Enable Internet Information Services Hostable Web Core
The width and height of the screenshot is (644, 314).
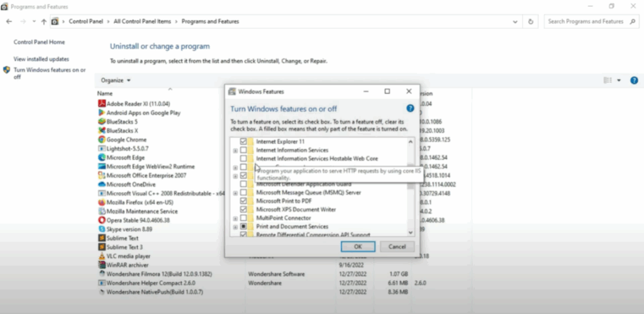coord(243,159)
